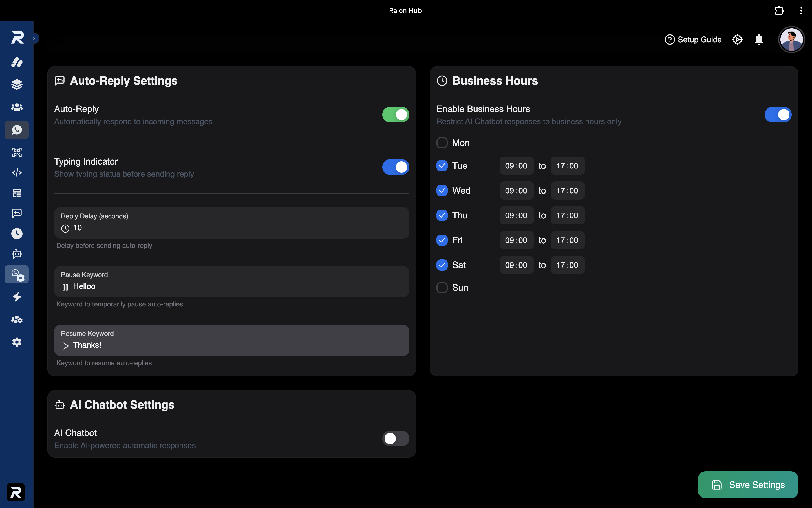The width and height of the screenshot is (812, 508).
Task: Open the auto-reply message icon in sidebar
Action: (17, 213)
